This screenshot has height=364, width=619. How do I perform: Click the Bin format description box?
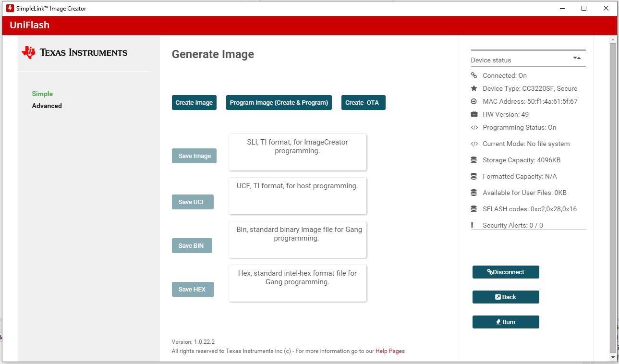point(298,240)
